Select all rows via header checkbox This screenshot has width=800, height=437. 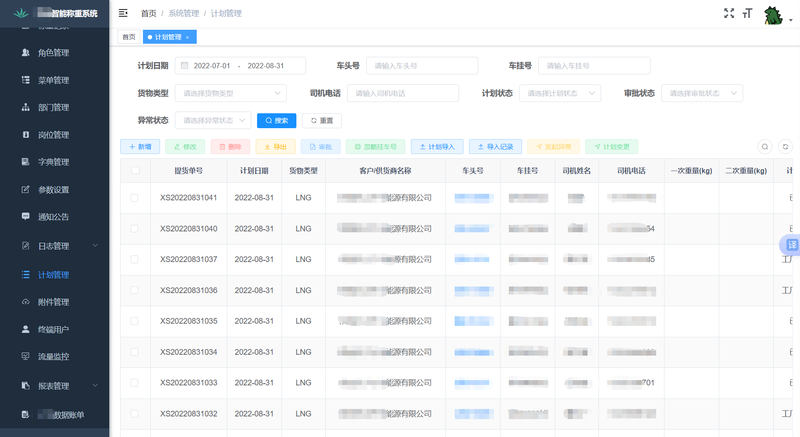135,171
